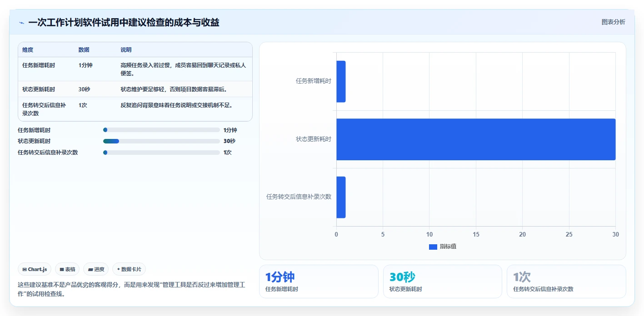Click the 状态更新耗时 progress bar
Viewport: 644px width, 316px height.
161,141
